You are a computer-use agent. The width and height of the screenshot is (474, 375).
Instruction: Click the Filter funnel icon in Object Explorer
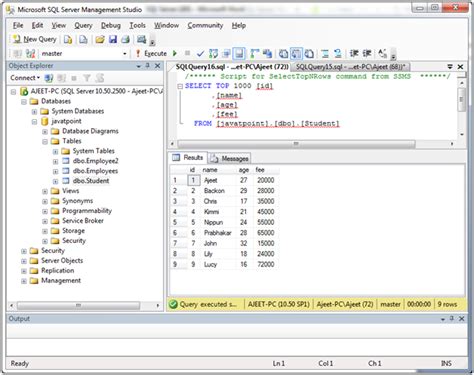(x=87, y=78)
